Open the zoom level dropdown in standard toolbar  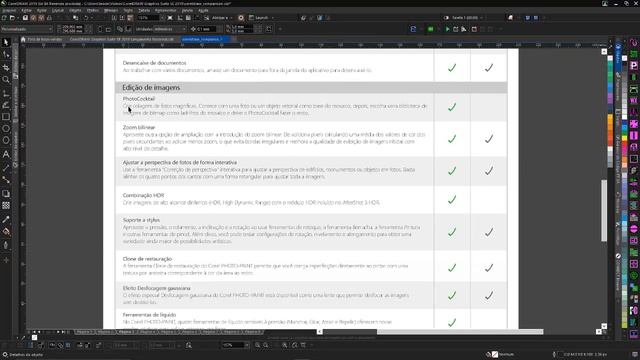click(x=162, y=18)
